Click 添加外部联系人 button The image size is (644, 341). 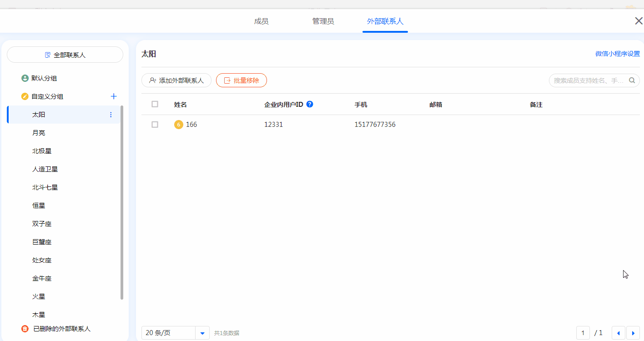pyautogui.click(x=176, y=80)
